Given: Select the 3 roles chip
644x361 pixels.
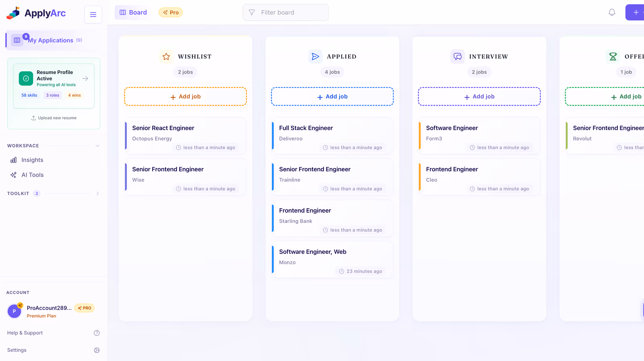Looking at the screenshot, I should tap(53, 95).
